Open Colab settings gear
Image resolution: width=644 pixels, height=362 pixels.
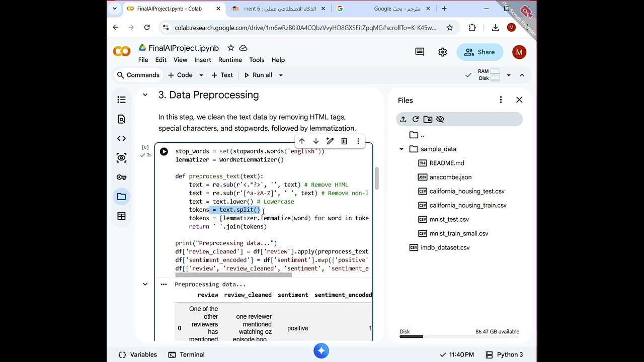coord(443,52)
